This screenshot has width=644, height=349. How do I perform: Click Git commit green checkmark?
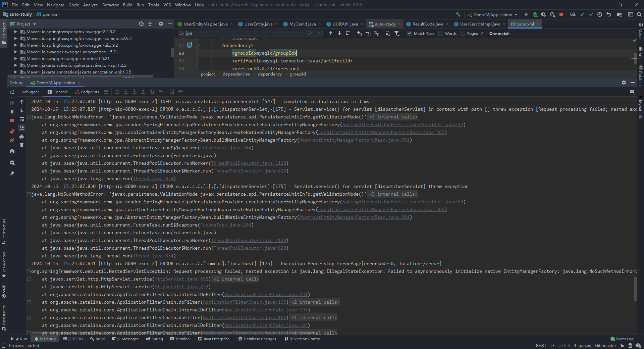[591, 14]
